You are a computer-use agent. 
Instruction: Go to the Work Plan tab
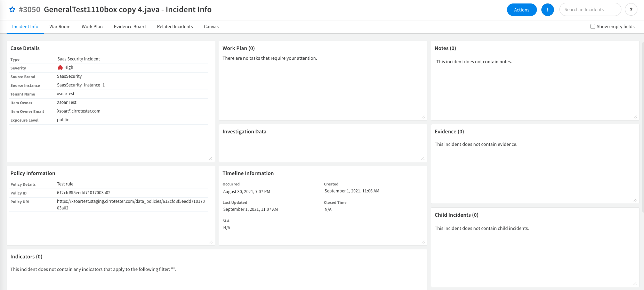(x=92, y=27)
